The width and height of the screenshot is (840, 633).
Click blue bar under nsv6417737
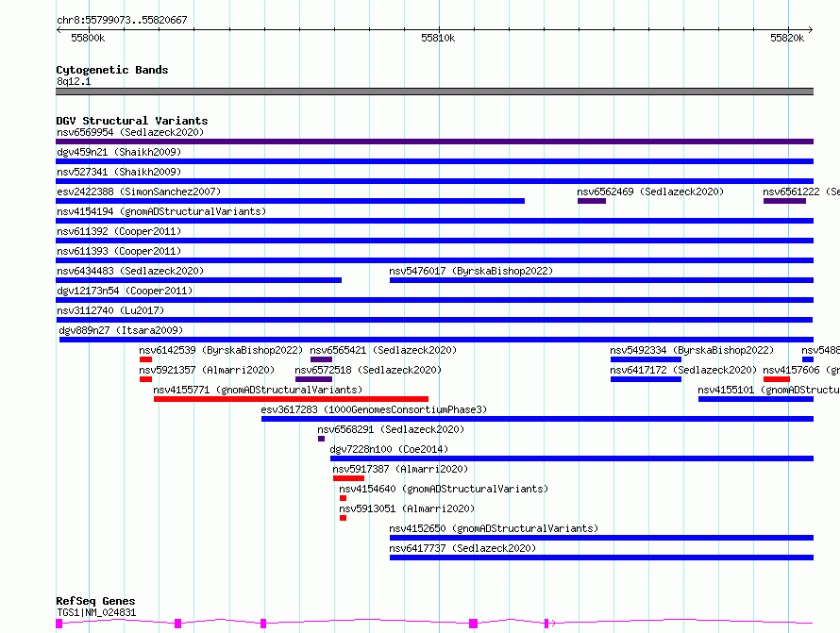click(601, 558)
